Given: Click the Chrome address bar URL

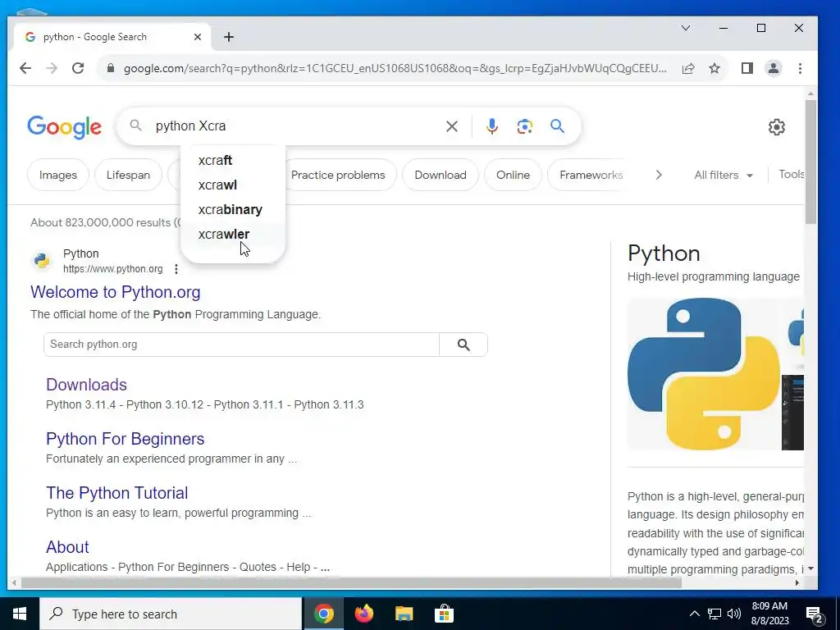Looking at the screenshot, I should pyautogui.click(x=395, y=69).
